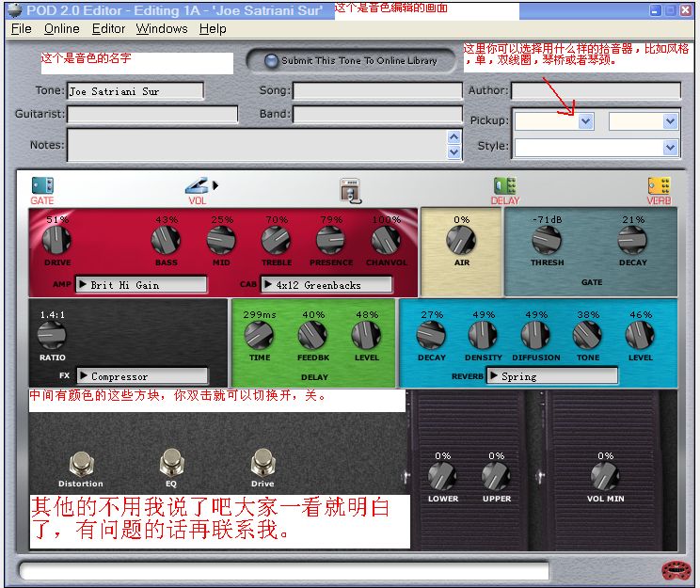Click the PRESENCE knob
Screen dimensions: 700x588
[x=331, y=240]
